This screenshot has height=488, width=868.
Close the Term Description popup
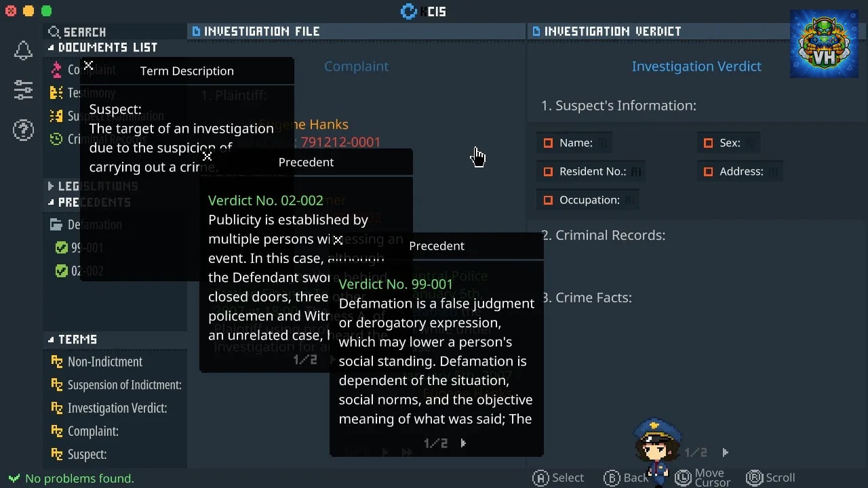tap(88, 66)
